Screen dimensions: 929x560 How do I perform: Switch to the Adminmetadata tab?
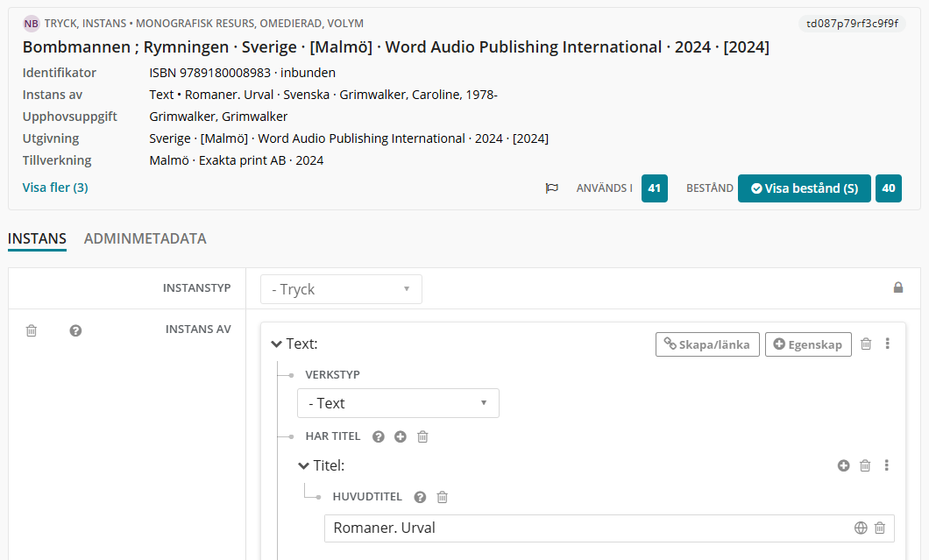pyautogui.click(x=145, y=239)
